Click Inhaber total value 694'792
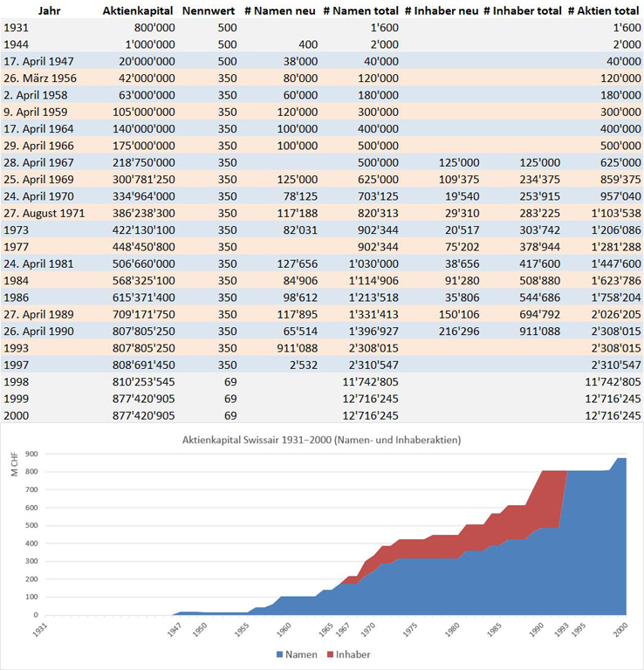Image resolution: width=644 pixels, height=670 pixels. point(540,314)
